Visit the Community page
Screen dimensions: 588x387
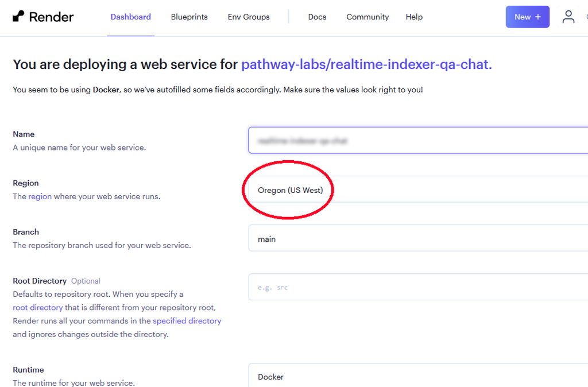click(367, 17)
